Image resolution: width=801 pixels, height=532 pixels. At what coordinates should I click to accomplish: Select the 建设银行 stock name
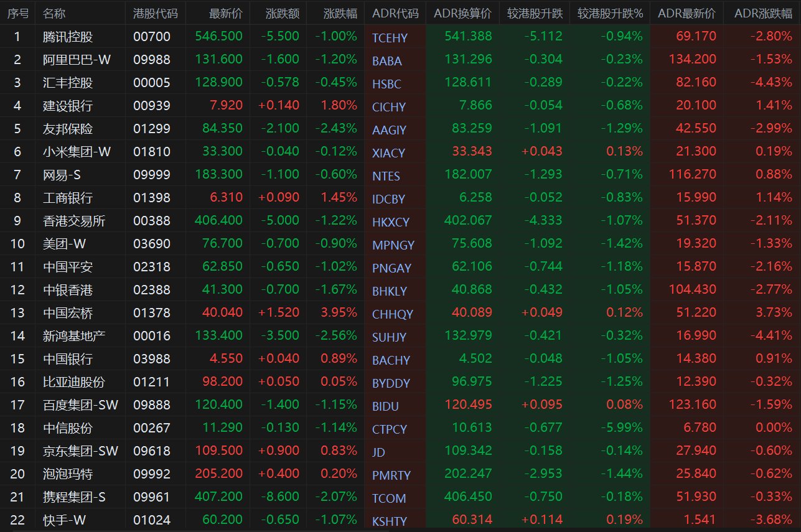(x=68, y=106)
